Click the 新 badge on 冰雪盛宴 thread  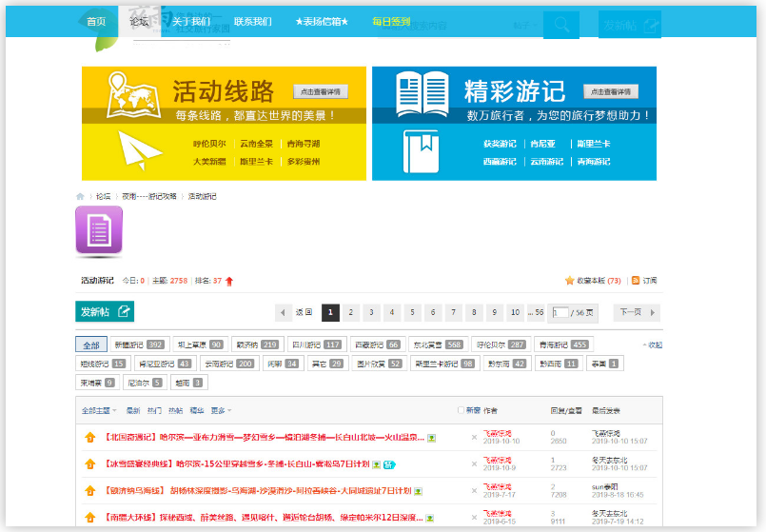pyautogui.click(x=388, y=464)
